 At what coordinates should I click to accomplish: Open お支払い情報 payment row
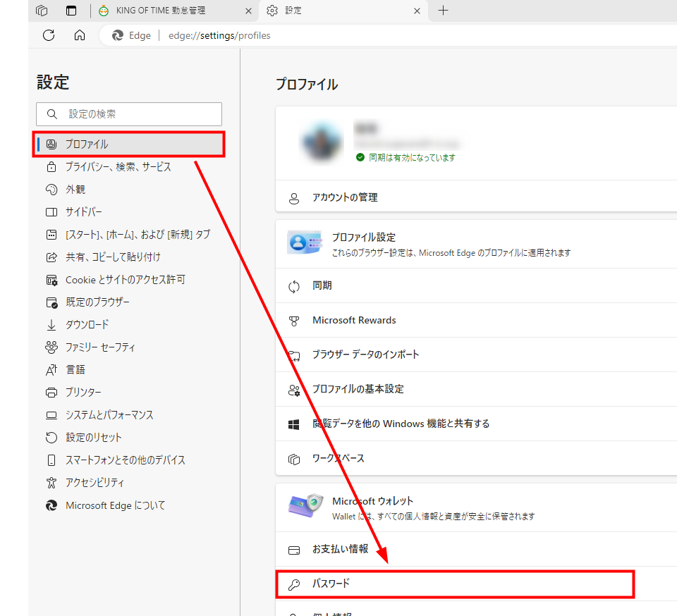click(x=476, y=549)
